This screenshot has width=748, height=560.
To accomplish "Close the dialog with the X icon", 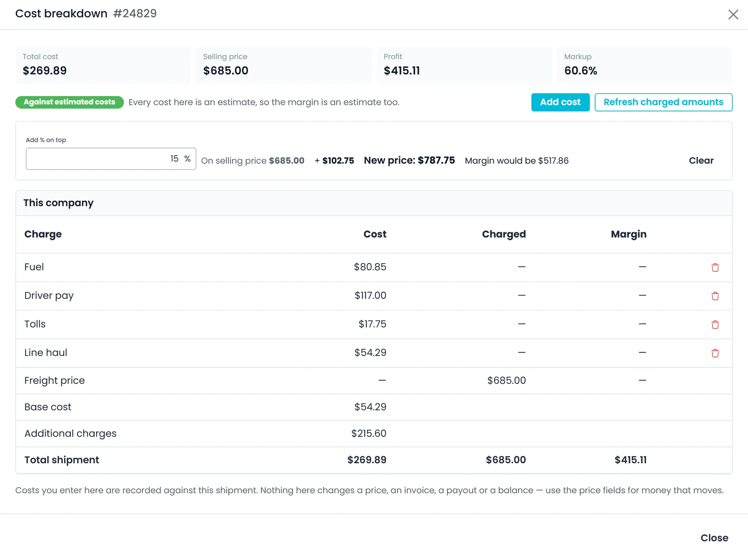I will [x=733, y=15].
